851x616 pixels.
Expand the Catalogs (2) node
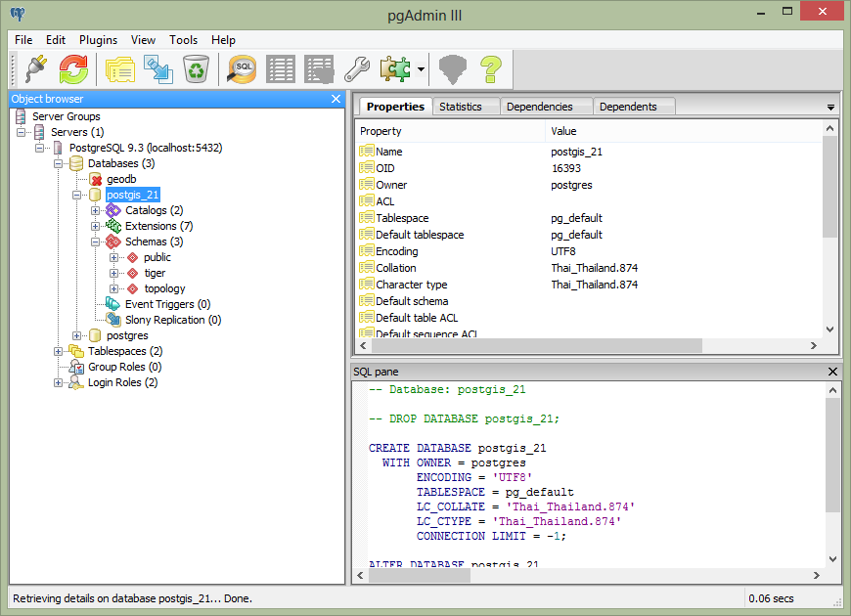(96, 210)
